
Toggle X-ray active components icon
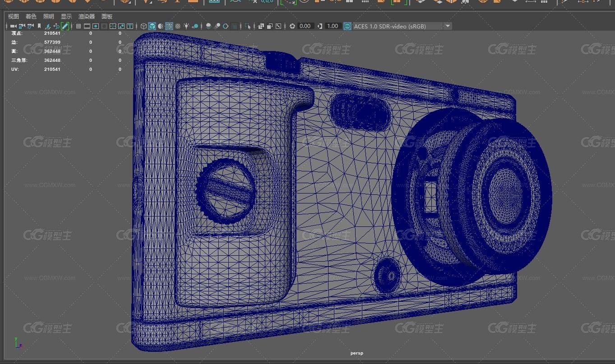tap(270, 26)
